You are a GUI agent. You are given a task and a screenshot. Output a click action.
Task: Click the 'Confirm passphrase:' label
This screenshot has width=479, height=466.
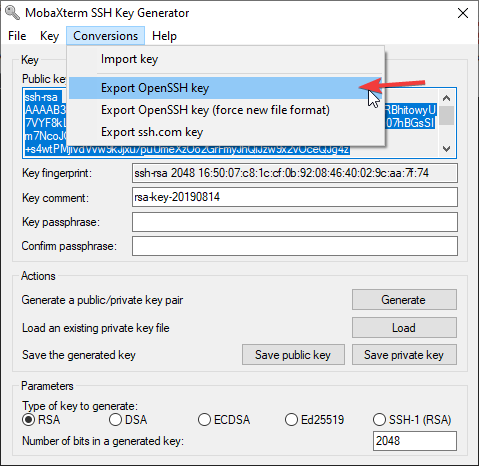pyautogui.click(x=69, y=246)
